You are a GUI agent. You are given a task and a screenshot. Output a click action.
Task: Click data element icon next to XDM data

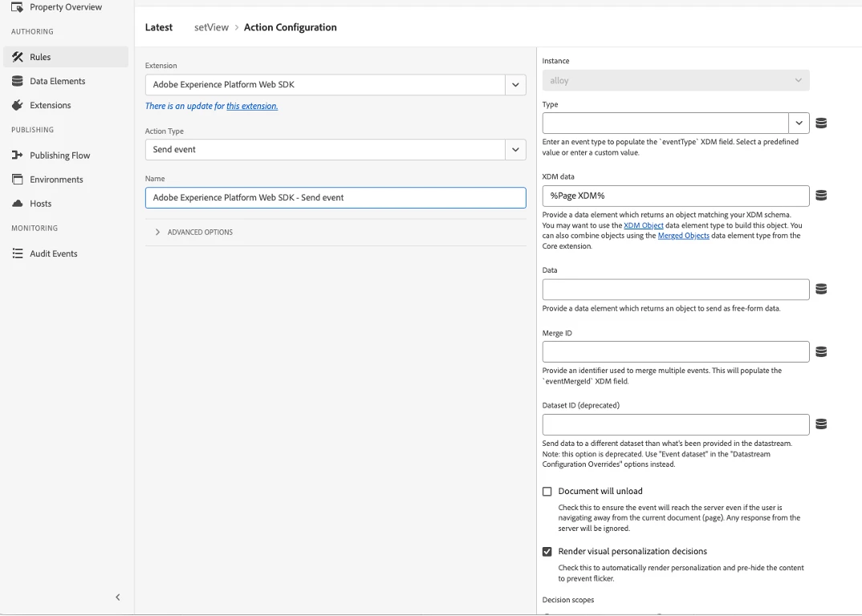[x=821, y=196]
